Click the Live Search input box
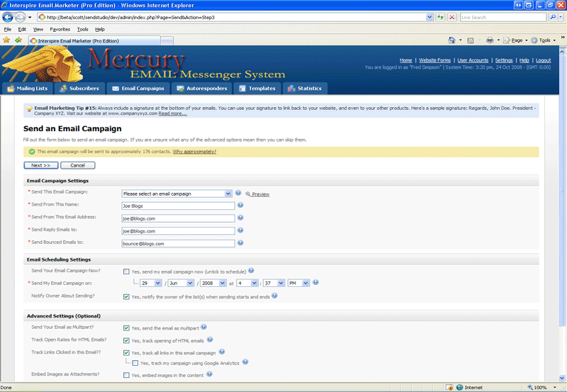 (503, 17)
